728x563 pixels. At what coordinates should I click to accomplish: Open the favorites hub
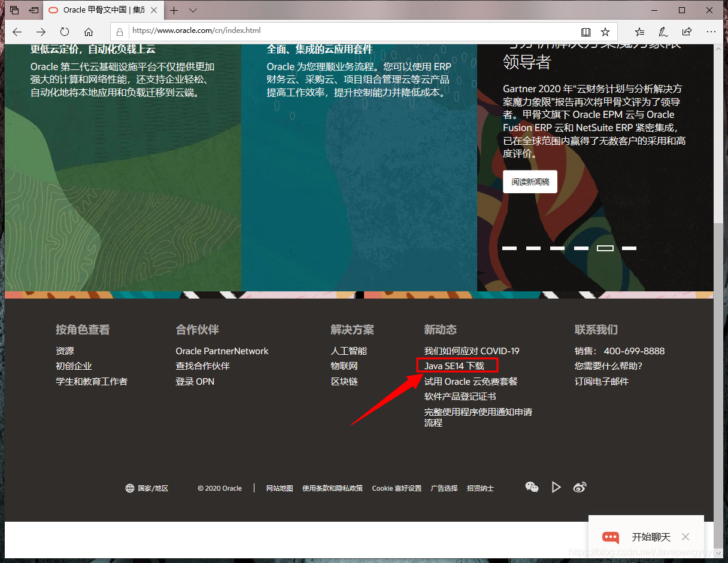coord(639,32)
